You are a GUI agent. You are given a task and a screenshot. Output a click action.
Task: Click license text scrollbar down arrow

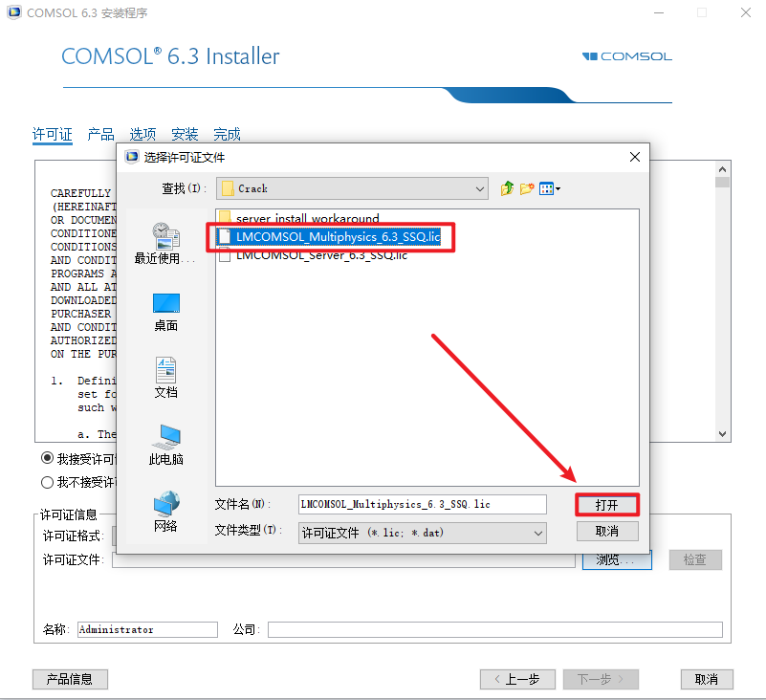pyautogui.click(x=723, y=434)
